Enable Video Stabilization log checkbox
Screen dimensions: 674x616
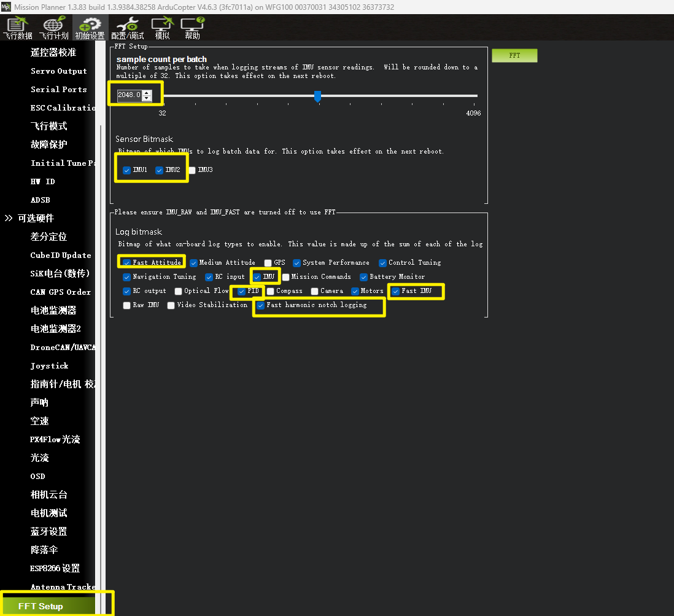(171, 305)
